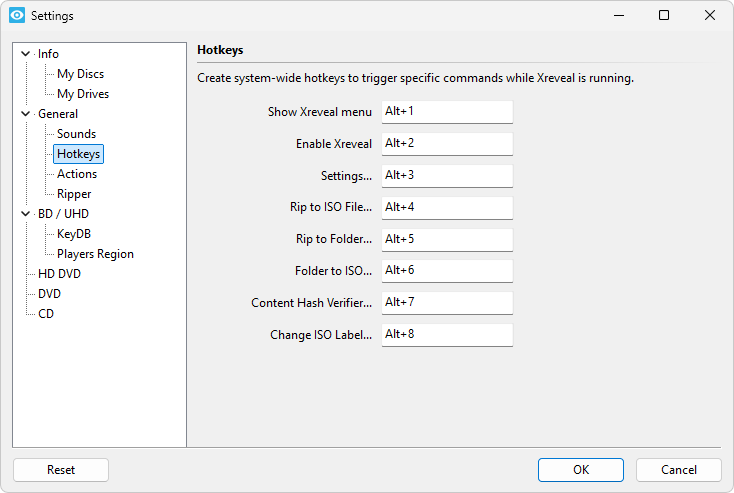Select the CD tree item

(46, 314)
